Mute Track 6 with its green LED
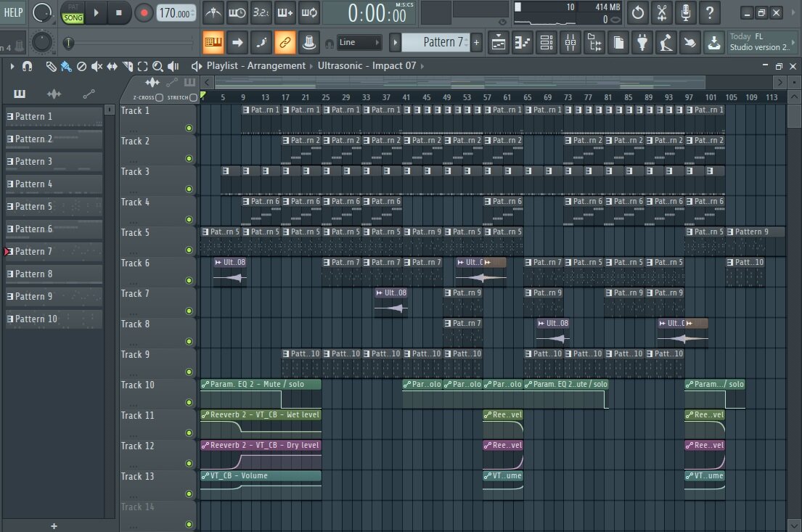This screenshot has width=802, height=532. click(x=189, y=280)
